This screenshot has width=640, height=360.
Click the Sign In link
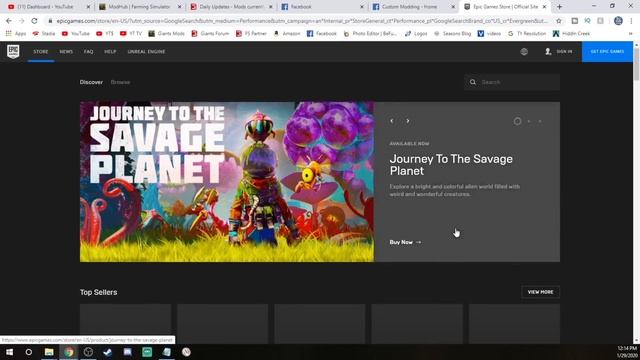[x=559, y=52]
